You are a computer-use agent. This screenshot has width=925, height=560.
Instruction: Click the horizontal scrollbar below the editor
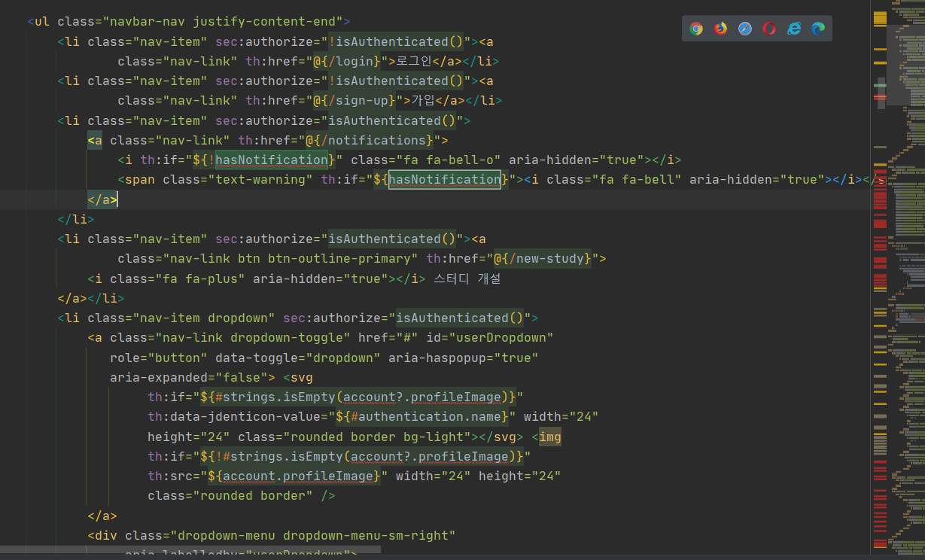pos(190,550)
